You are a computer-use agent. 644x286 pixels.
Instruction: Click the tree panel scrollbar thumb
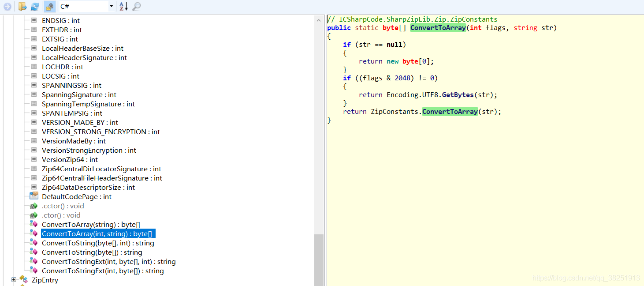(x=319, y=260)
